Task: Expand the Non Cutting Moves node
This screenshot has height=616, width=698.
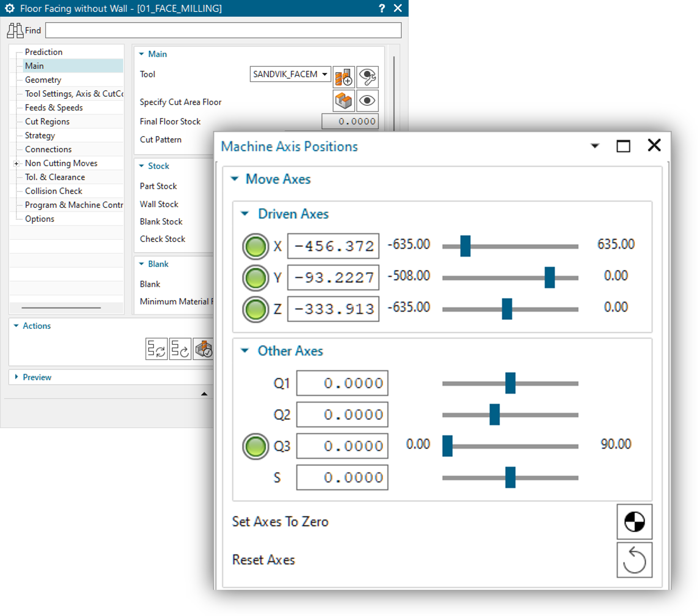Action: tap(16, 164)
